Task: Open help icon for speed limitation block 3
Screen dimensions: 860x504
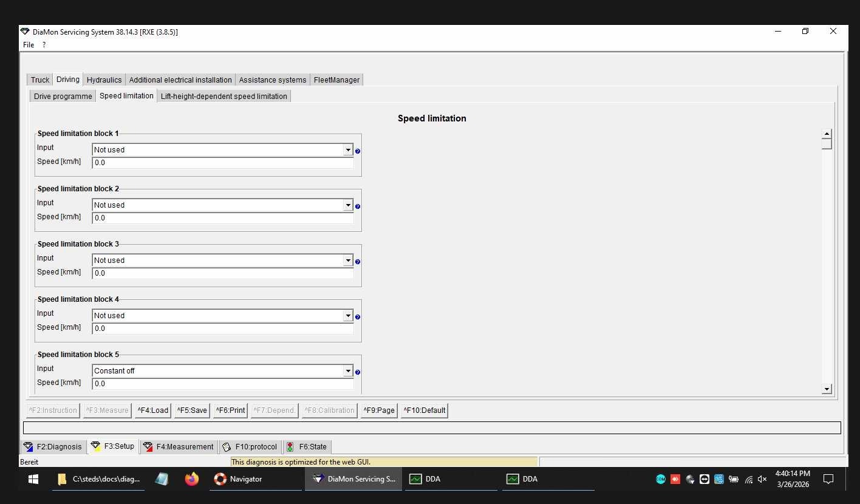Action: coord(358,262)
